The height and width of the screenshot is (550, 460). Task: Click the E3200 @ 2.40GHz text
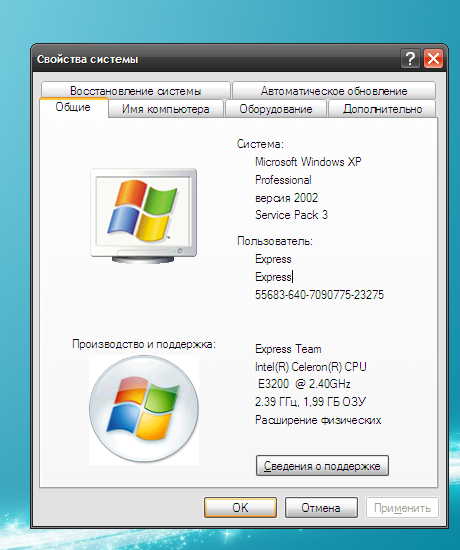[304, 384]
